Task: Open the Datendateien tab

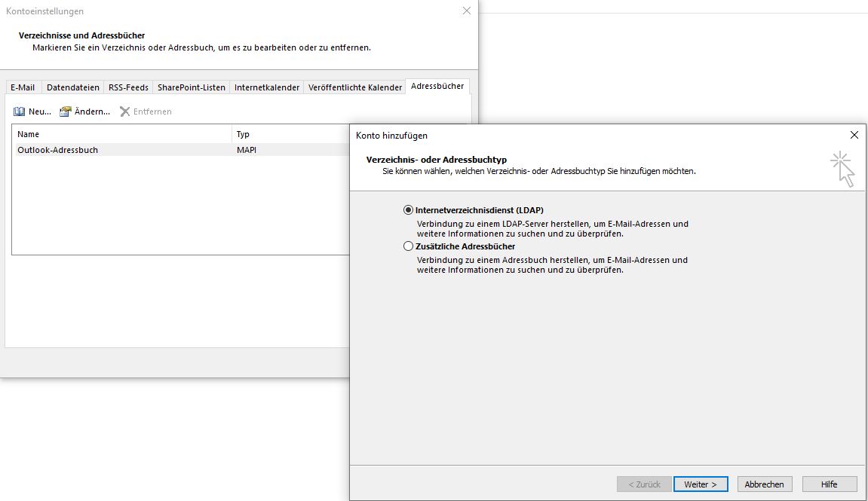Action: tap(72, 87)
